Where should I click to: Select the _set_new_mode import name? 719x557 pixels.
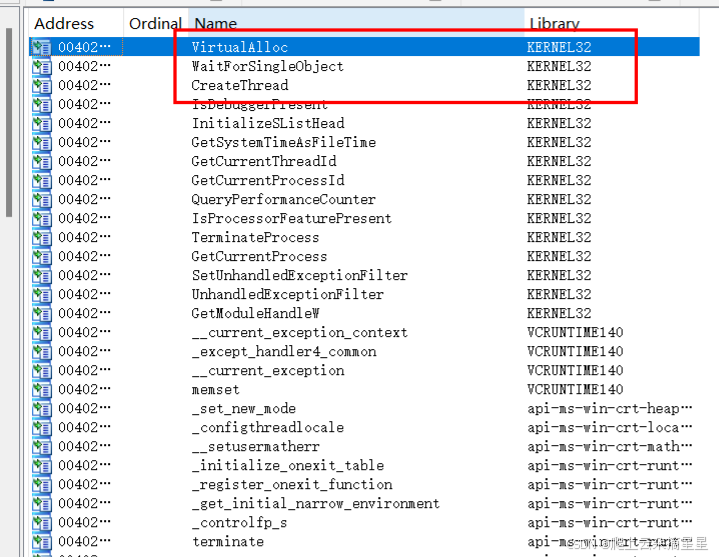(x=244, y=409)
